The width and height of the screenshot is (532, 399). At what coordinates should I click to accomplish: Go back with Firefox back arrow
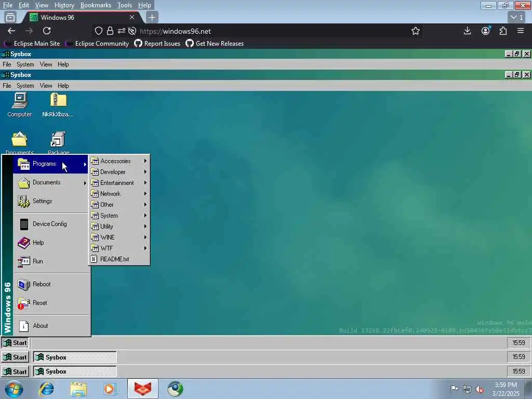pyautogui.click(x=11, y=31)
